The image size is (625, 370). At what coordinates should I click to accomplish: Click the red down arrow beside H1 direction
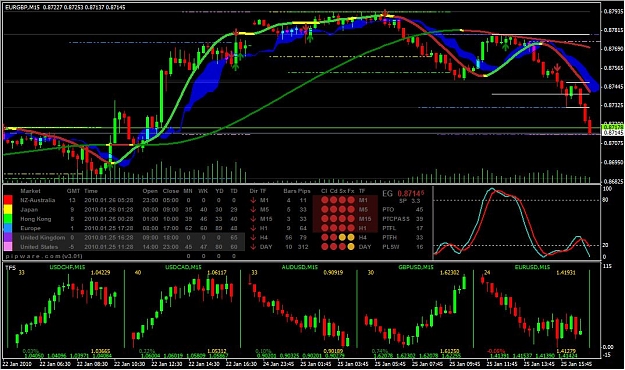253,228
